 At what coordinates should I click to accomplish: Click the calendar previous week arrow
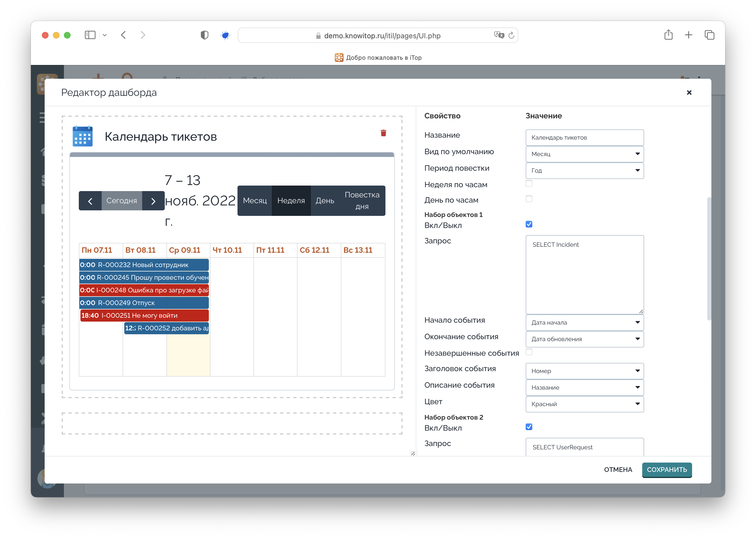[90, 201]
